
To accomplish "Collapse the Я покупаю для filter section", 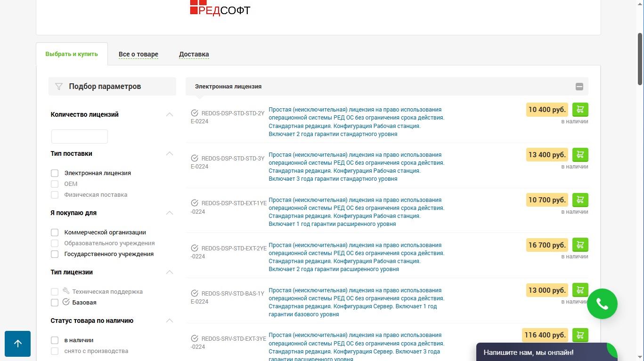I will 170,213.
